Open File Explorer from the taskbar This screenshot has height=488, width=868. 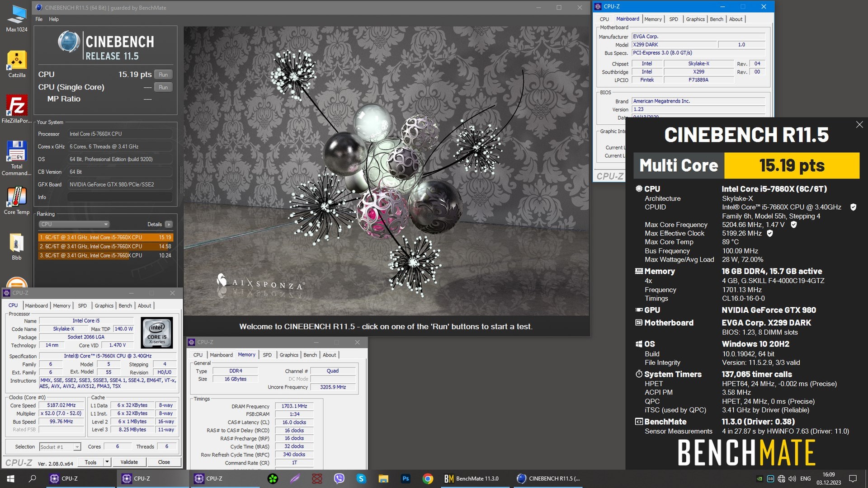click(383, 479)
